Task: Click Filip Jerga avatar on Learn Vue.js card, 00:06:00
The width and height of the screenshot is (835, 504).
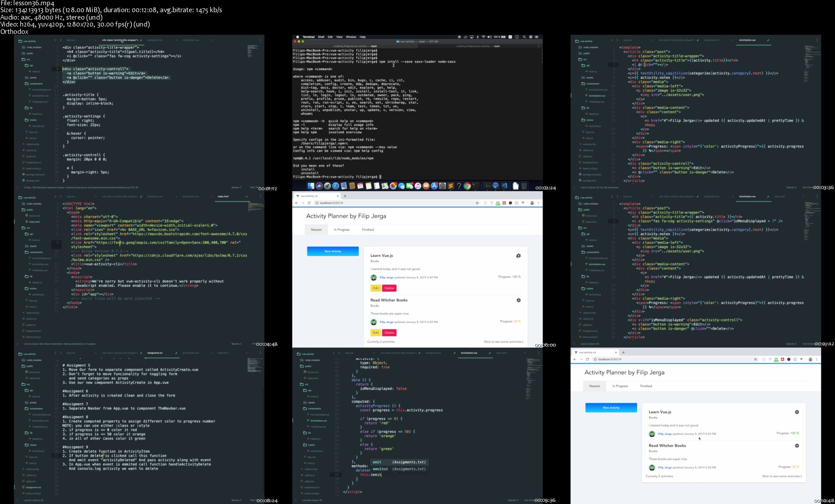Action: [x=373, y=278]
